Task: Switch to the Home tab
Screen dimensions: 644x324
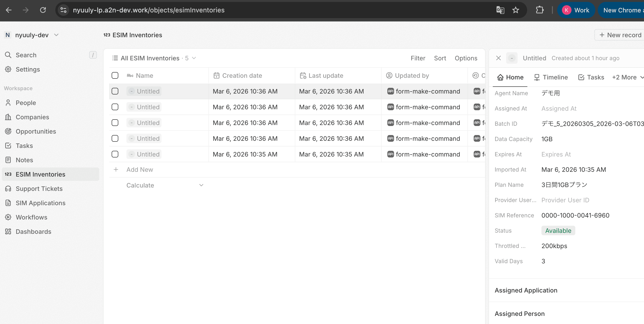Action: tap(510, 77)
